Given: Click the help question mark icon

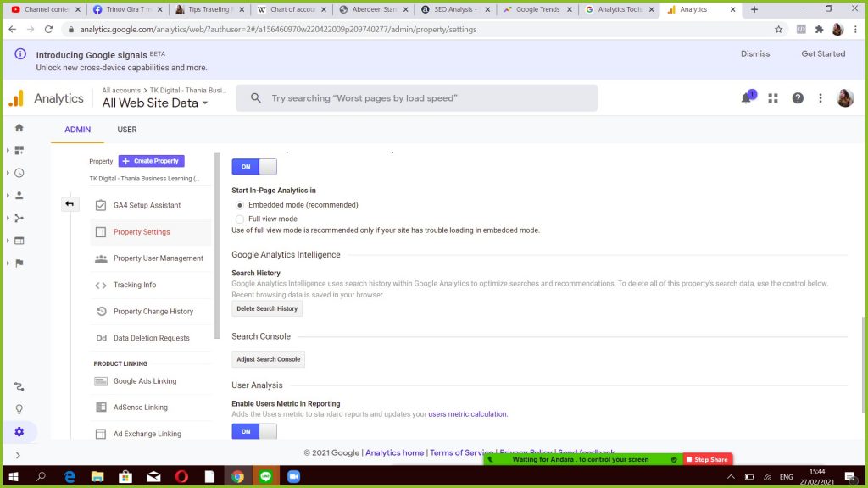Looking at the screenshot, I should pyautogui.click(x=798, y=98).
